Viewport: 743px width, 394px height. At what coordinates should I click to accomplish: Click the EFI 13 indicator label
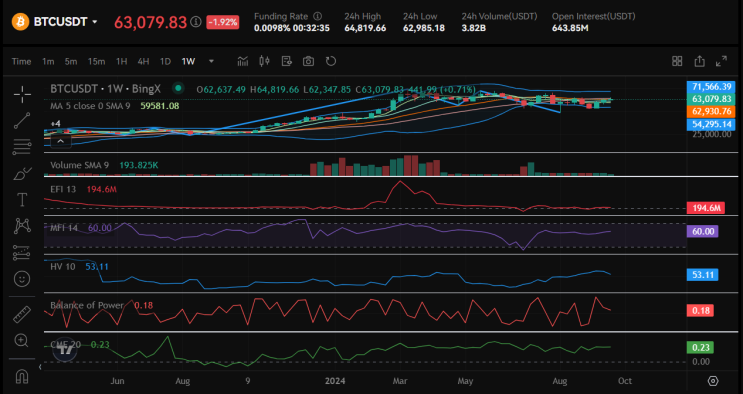63,189
